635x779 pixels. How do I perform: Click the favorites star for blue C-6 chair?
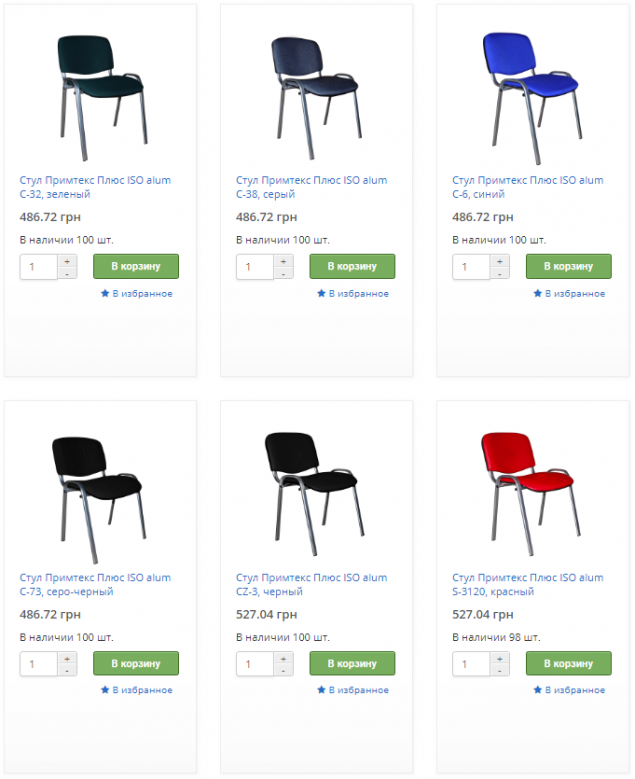coord(538,293)
